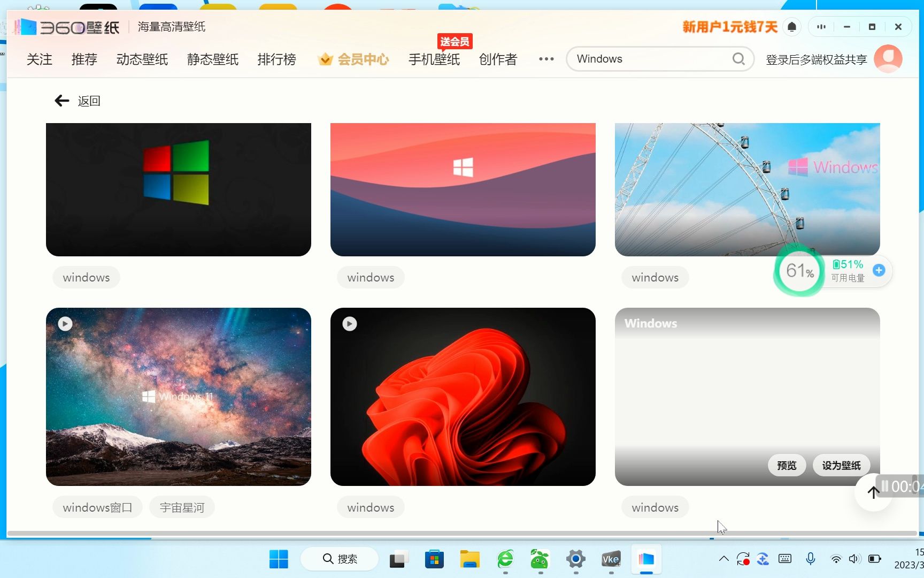The image size is (924, 578).
Task: Open the black Windows logo wallpaper thumbnail
Action: pos(179,189)
